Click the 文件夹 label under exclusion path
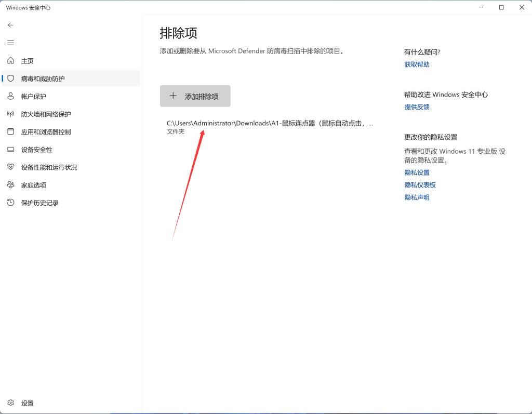The height and width of the screenshot is (414, 532). pos(176,131)
